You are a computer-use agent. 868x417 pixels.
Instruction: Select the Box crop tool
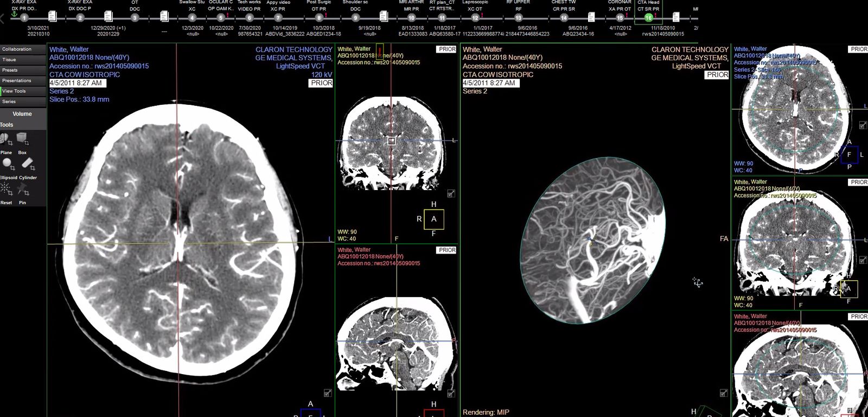pos(22,140)
